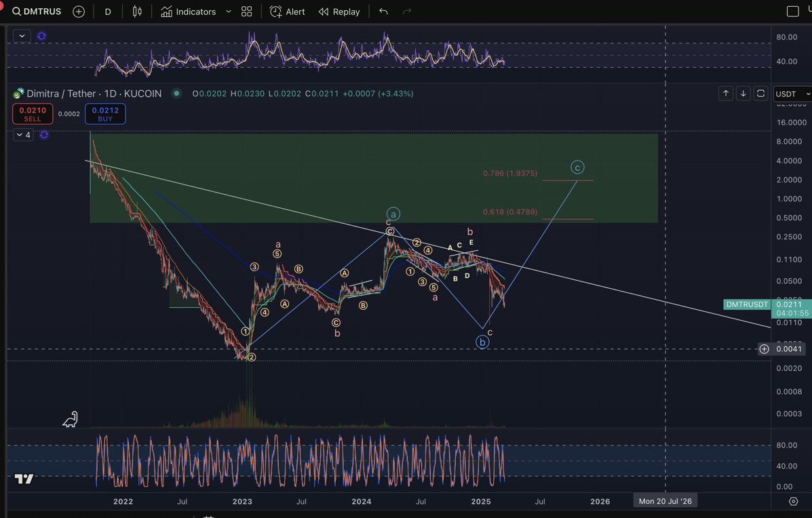Open symbol search for DMTRUS
Screen dimensions: 812x518
(36, 12)
